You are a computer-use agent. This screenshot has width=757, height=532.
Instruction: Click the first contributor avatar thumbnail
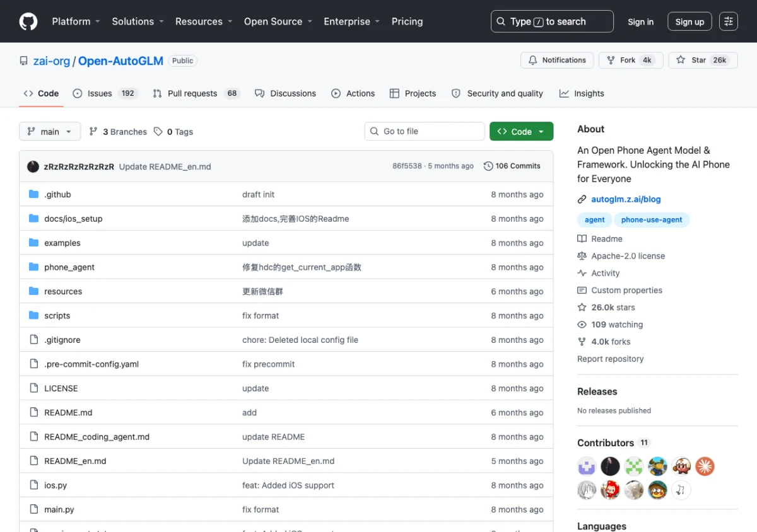click(587, 466)
